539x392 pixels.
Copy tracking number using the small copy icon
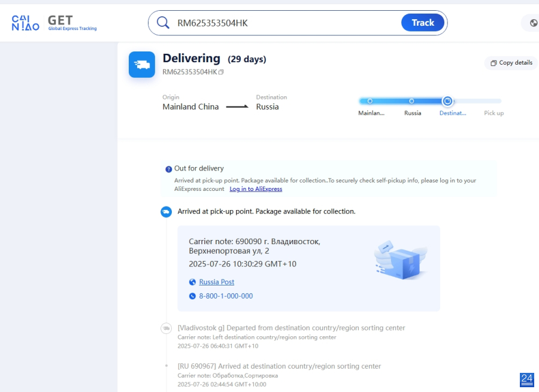pos(221,72)
